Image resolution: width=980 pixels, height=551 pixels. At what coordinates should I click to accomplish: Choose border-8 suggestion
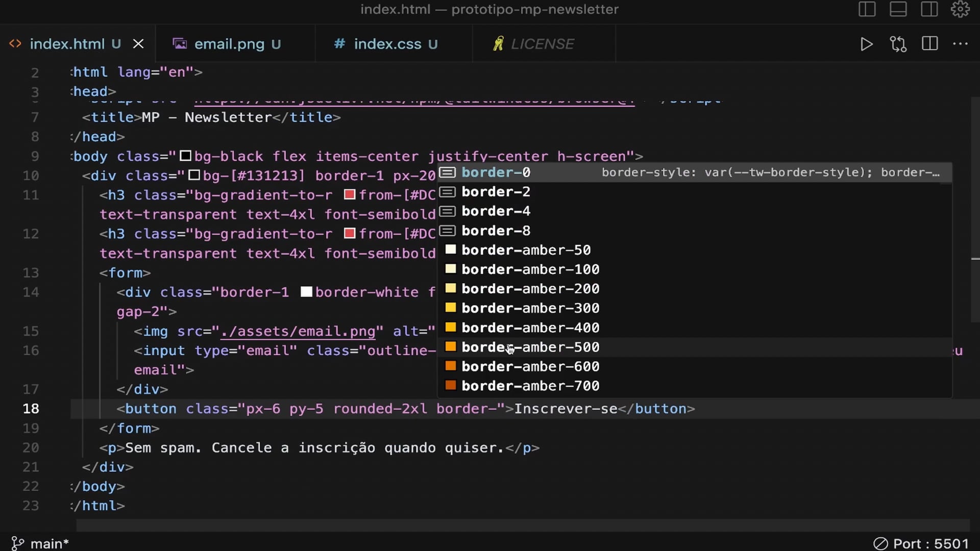[695, 231]
